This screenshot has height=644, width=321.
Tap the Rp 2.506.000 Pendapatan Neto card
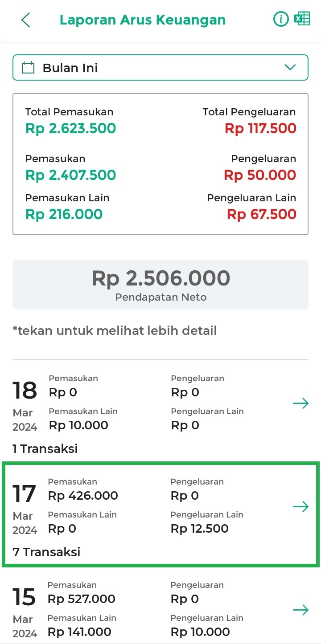(x=160, y=285)
